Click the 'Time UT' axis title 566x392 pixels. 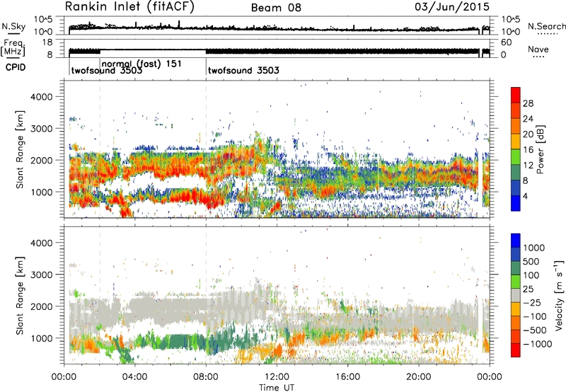[277, 388]
